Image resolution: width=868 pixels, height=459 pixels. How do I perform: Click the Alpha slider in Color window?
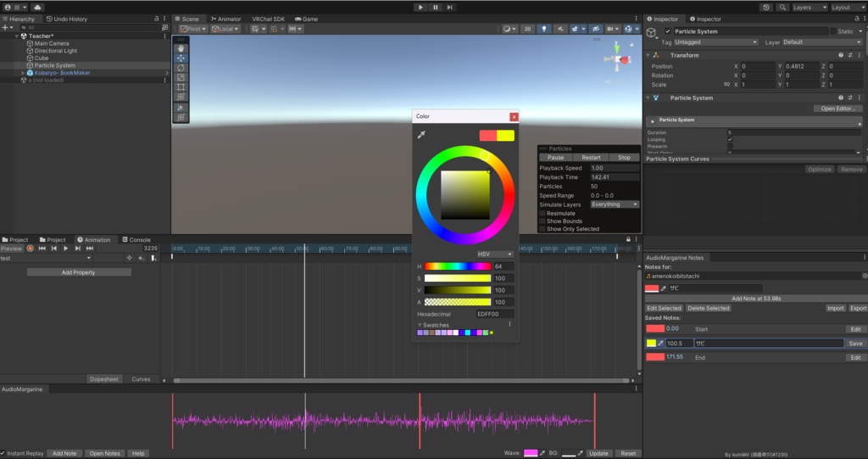coord(457,302)
